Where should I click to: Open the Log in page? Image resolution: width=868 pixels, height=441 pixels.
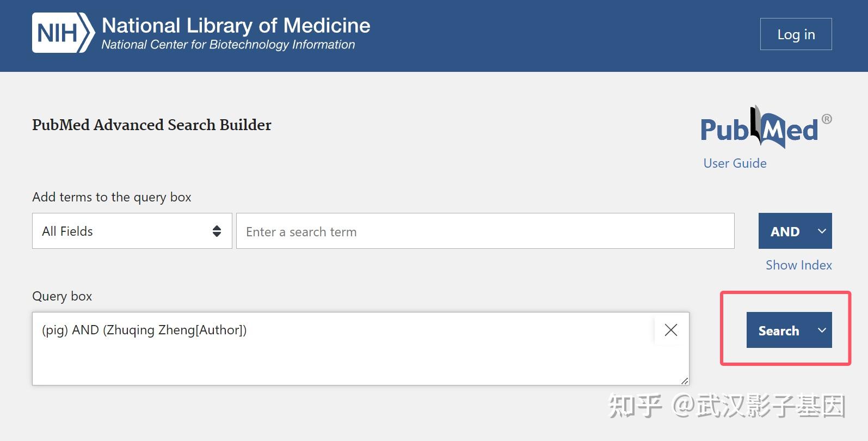click(795, 34)
